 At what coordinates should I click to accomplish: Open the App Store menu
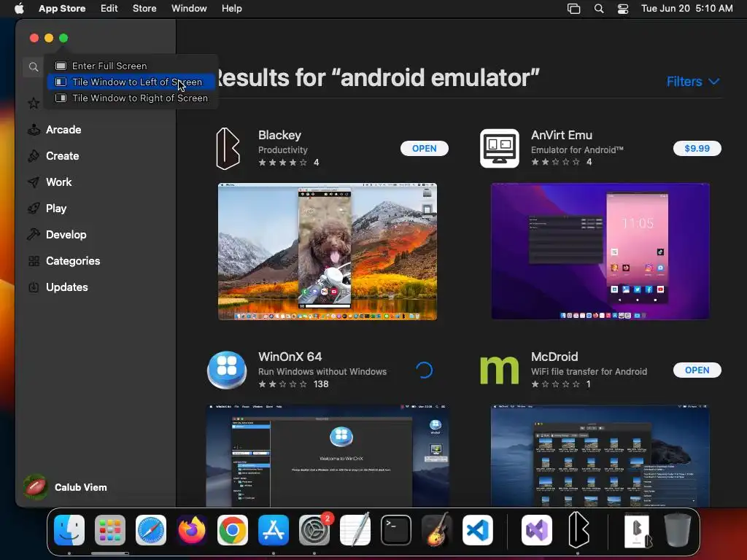[62, 9]
